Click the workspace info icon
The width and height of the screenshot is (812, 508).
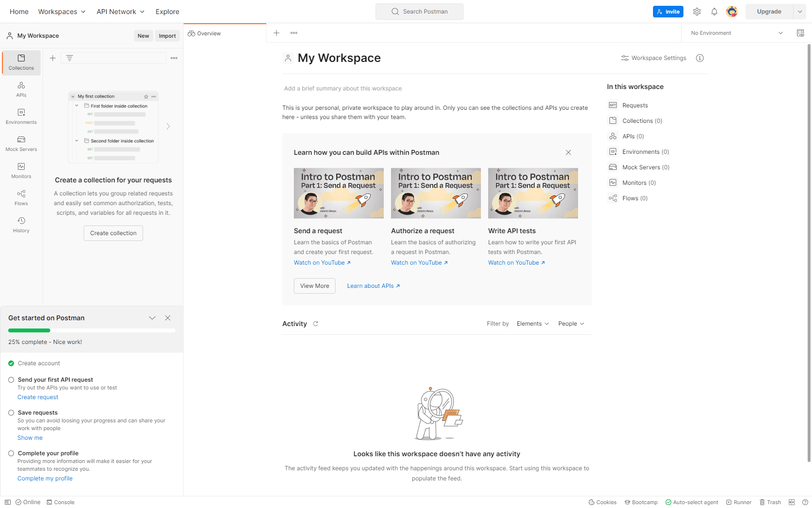pos(699,58)
